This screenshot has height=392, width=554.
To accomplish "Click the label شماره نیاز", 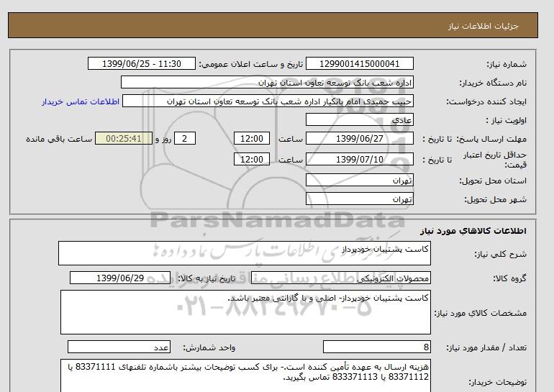I will (x=507, y=64).
